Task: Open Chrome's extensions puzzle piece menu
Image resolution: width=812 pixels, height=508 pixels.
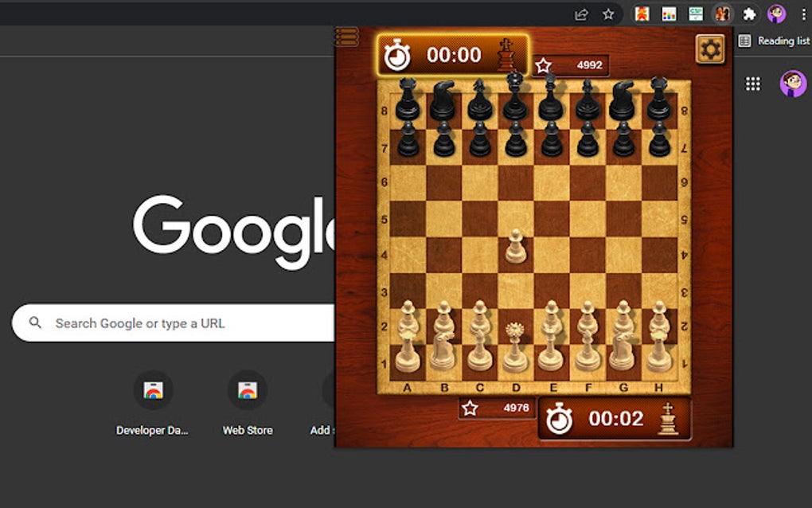Action: tap(749, 14)
